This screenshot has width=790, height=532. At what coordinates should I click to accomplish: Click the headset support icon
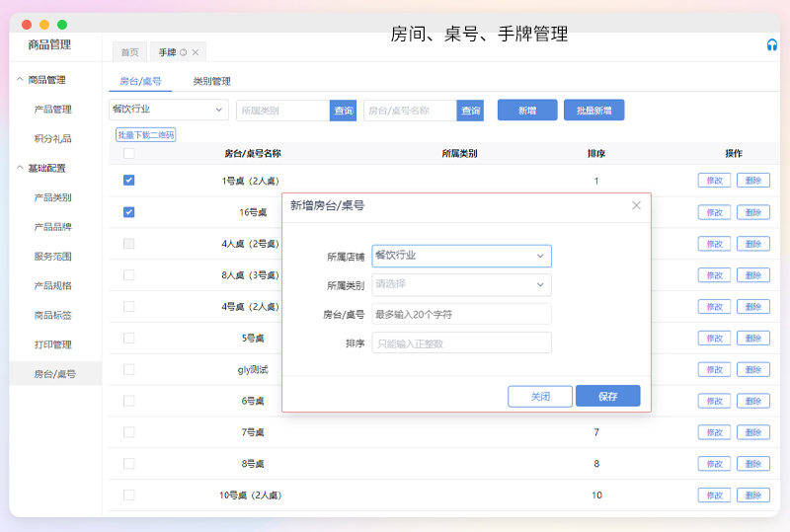tap(771, 45)
